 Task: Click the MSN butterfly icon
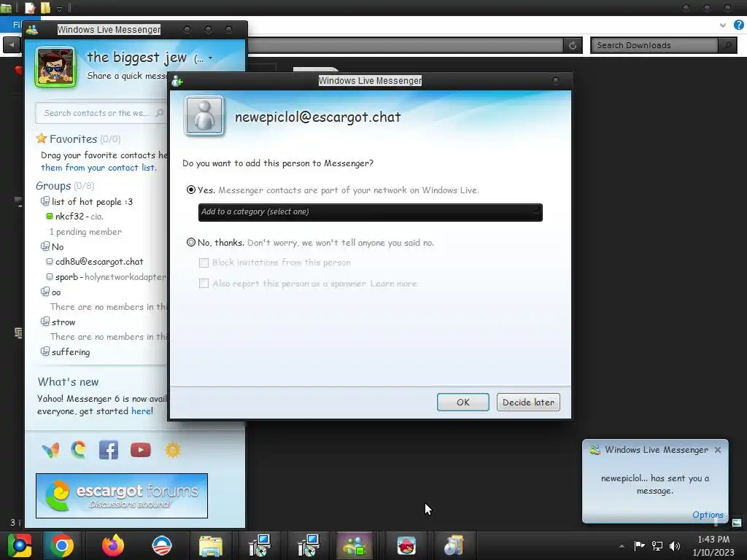51,449
